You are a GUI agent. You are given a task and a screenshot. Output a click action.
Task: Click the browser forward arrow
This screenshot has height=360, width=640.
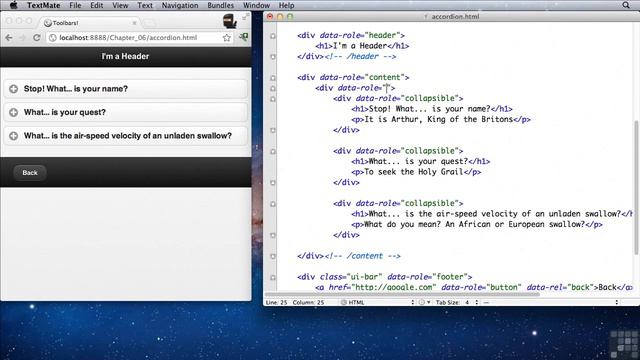[x=22, y=38]
